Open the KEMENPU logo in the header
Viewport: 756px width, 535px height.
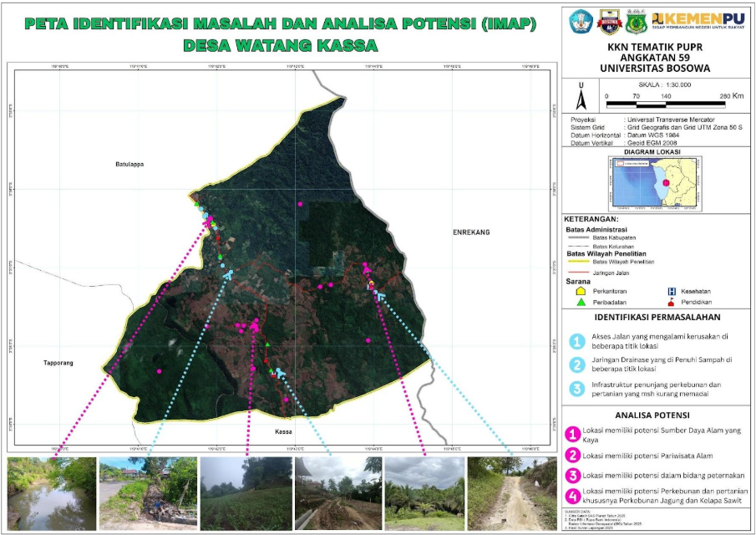[698, 20]
